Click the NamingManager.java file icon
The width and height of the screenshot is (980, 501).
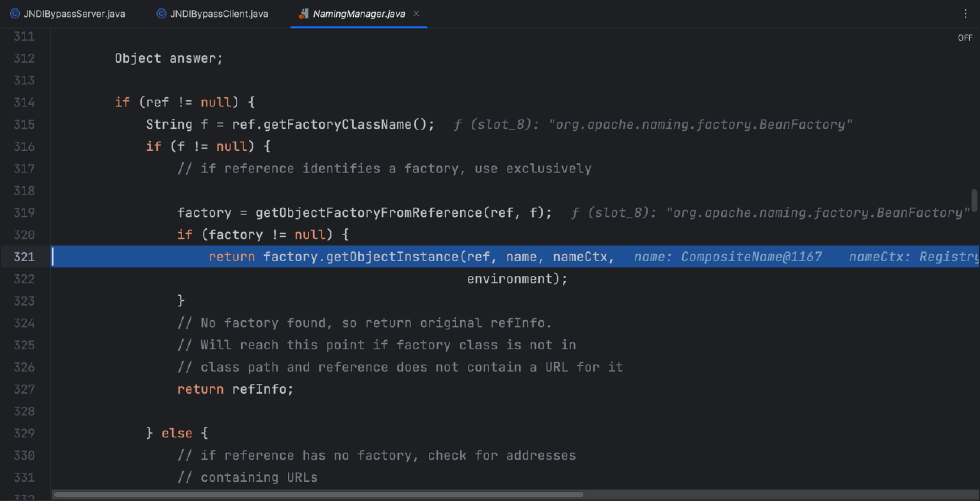tap(304, 14)
